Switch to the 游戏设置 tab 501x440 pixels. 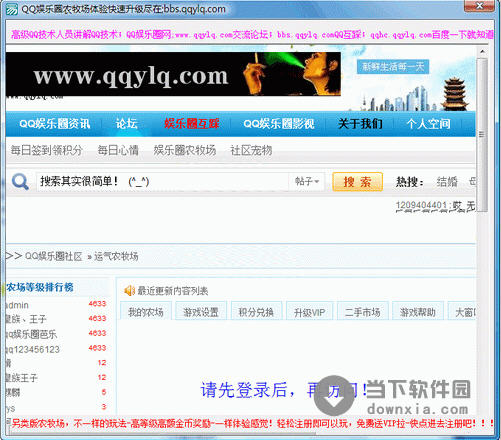(201, 312)
